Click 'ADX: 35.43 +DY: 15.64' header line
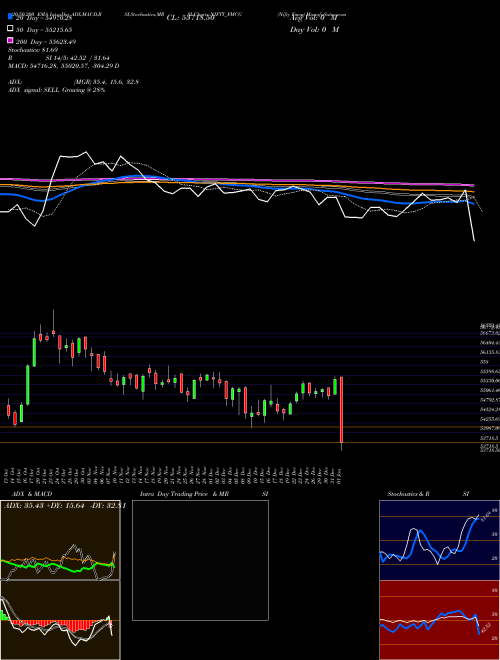 tap(64, 506)
